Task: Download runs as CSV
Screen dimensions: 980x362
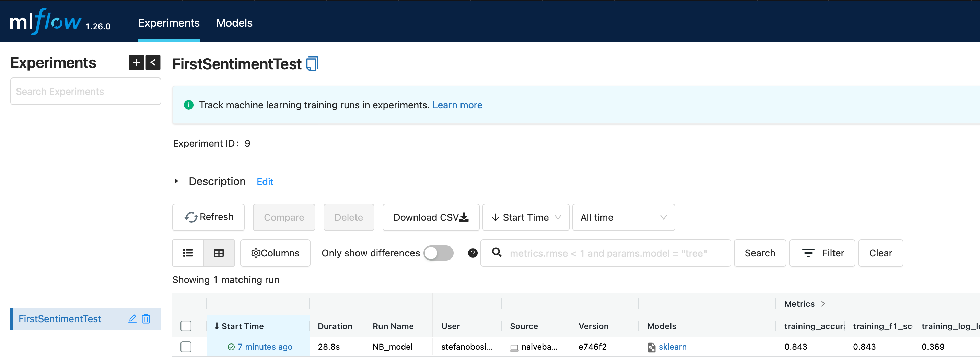Action: (431, 217)
